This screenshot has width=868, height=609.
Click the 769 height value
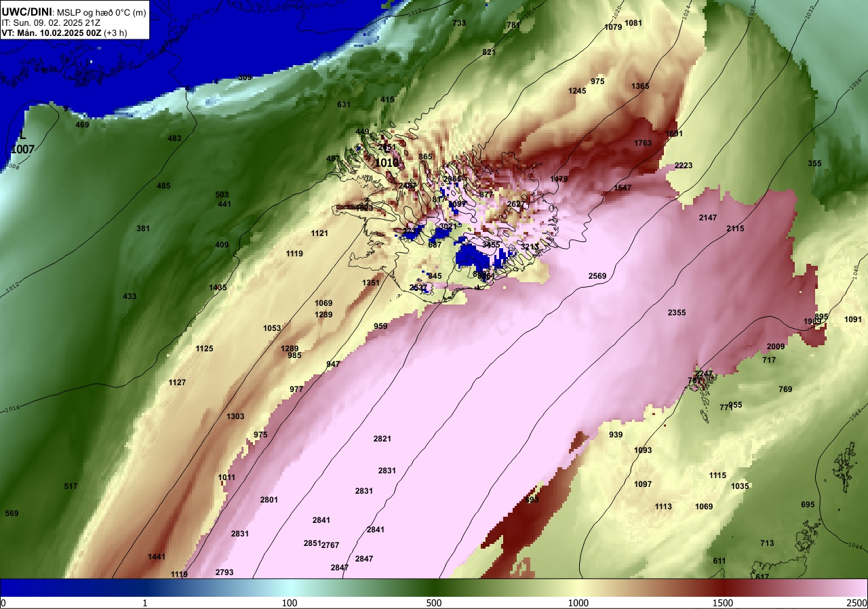tap(785, 389)
